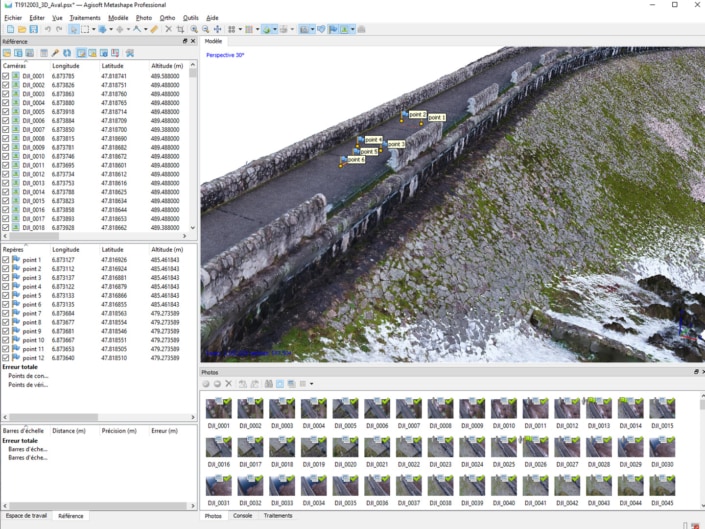Open the Traitements menu
The height and width of the screenshot is (529, 705).
click(84, 18)
